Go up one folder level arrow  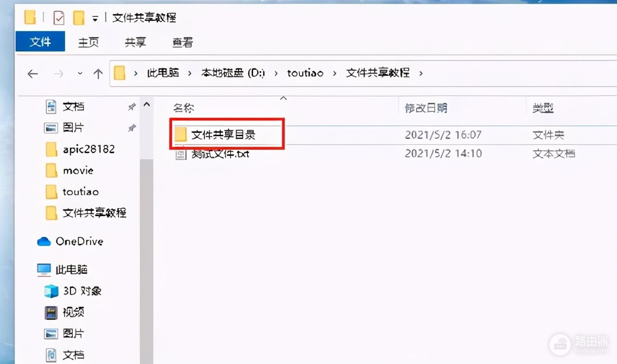click(x=98, y=74)
